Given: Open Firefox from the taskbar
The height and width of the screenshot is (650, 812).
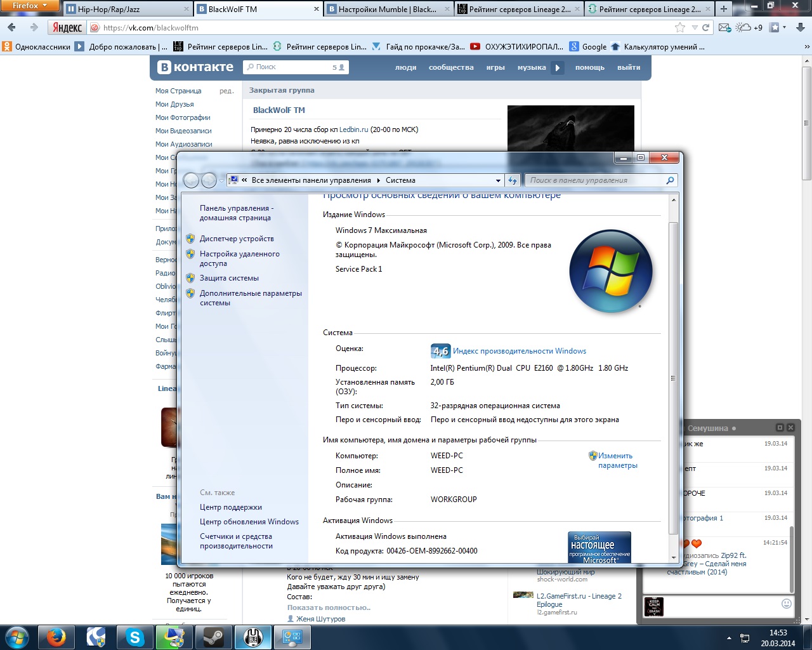Looking at the screenshot, I should pyautogui.click(x=56, y=637).
